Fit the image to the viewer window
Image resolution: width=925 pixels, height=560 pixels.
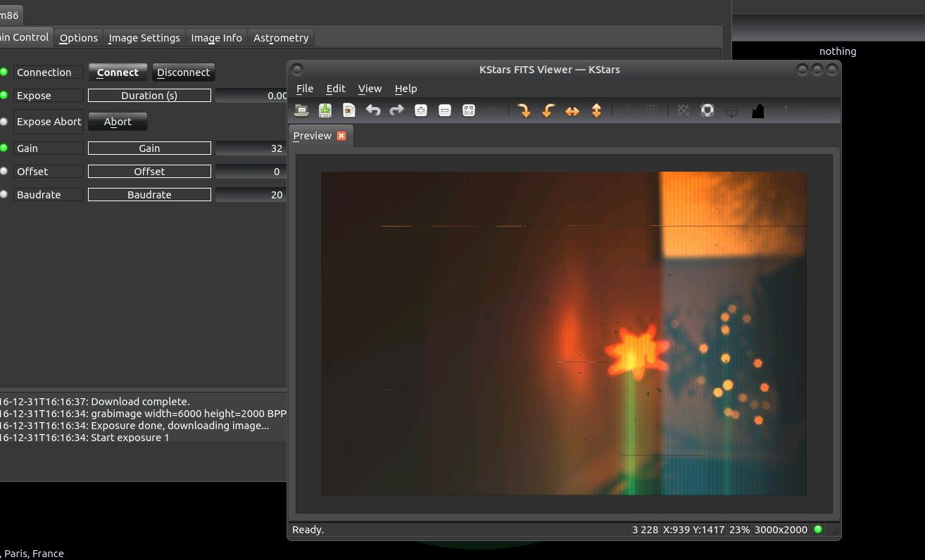469,110
